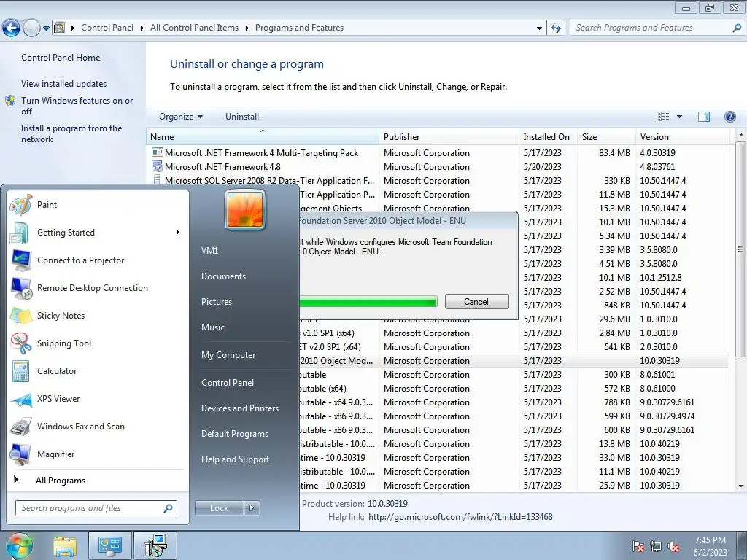Click Install a program from the network
The width and height of the screenshot is (747, 560).
click(x=71, y=134)
